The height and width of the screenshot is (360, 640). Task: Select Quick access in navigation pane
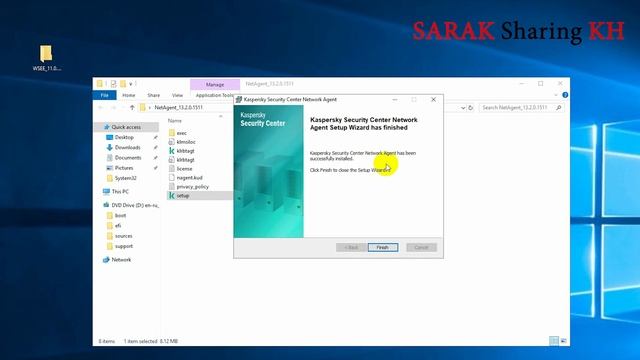click(126, 127)
